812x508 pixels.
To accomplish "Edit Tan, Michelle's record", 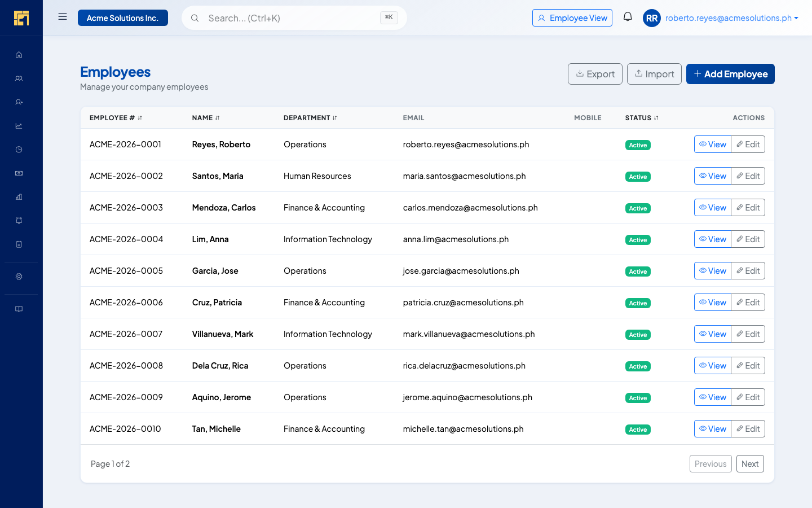I will pos(748,429).
